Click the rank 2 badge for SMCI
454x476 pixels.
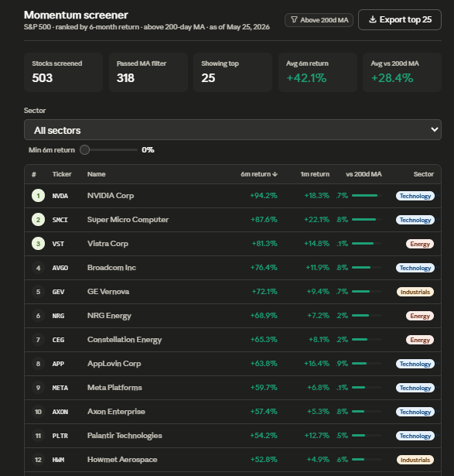(38, 220)
